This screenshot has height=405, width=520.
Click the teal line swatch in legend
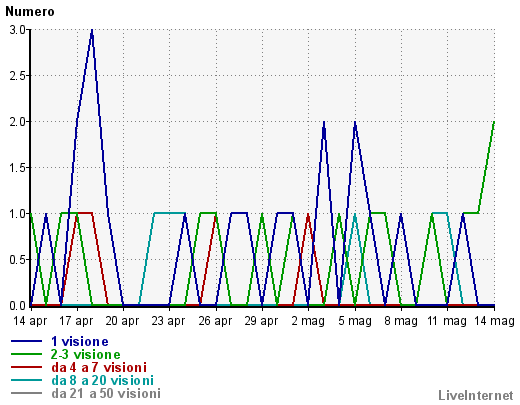(26, 380)
